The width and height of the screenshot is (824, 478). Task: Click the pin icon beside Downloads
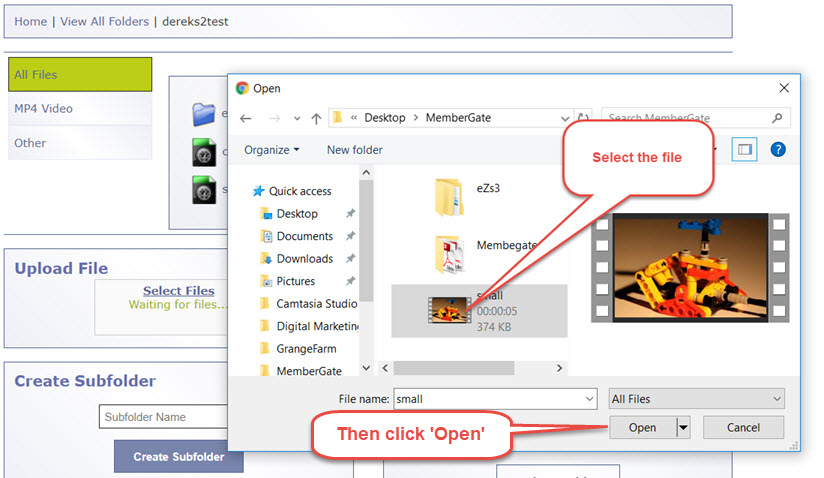pos(351,258)
